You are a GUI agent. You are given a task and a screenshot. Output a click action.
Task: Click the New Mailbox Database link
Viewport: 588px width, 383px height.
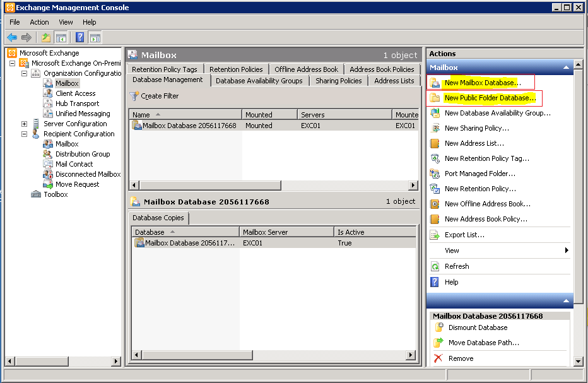[483, 83]
